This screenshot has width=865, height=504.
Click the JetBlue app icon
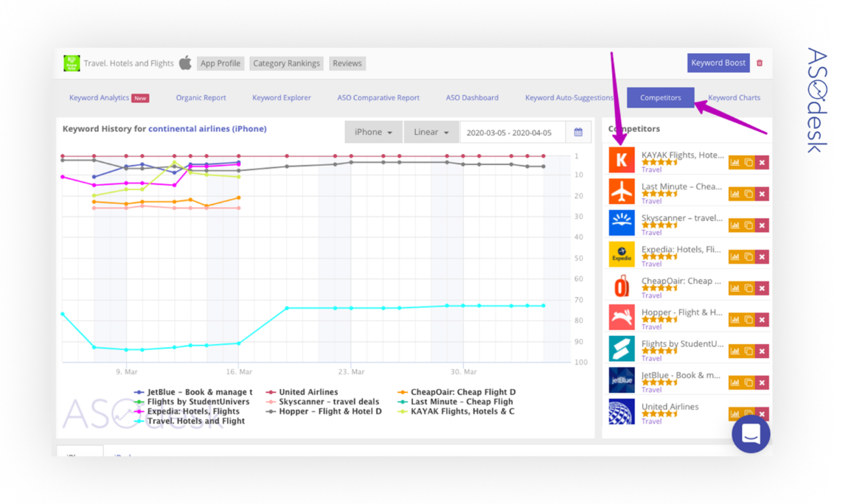coord(622,380)
